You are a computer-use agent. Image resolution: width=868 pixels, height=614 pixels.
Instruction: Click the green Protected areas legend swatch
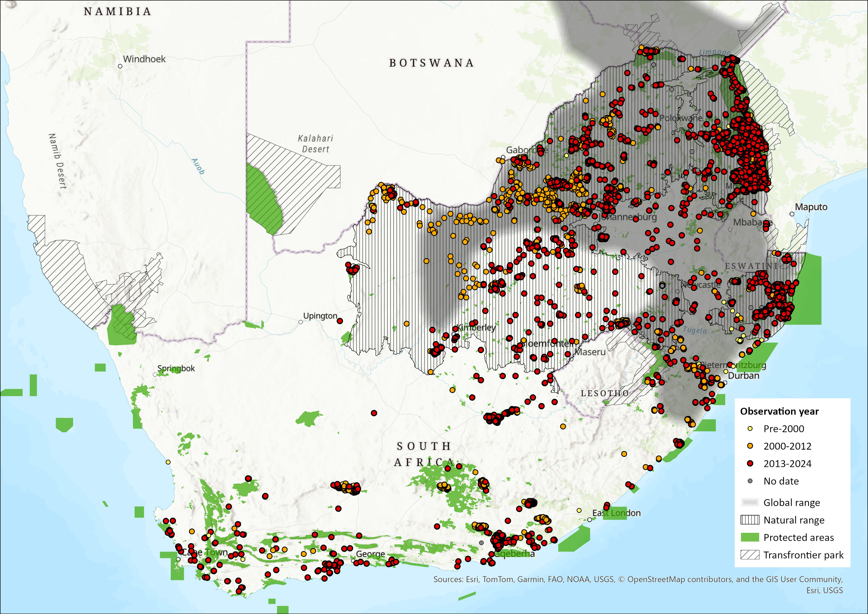tap(750, 537)
